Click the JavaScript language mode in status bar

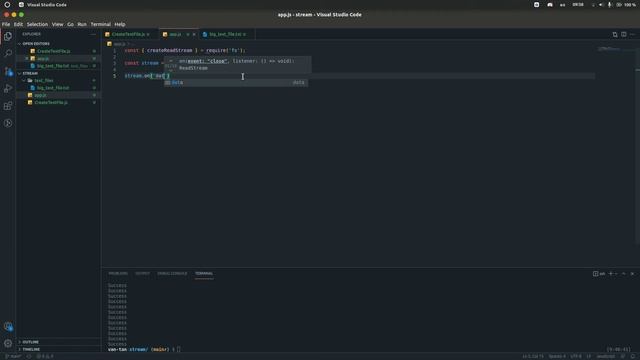coord(605,356)
